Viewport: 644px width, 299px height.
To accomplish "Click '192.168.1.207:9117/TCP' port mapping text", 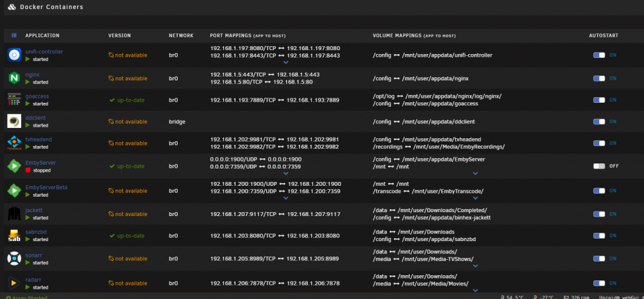I will click(x=243, y=214).
